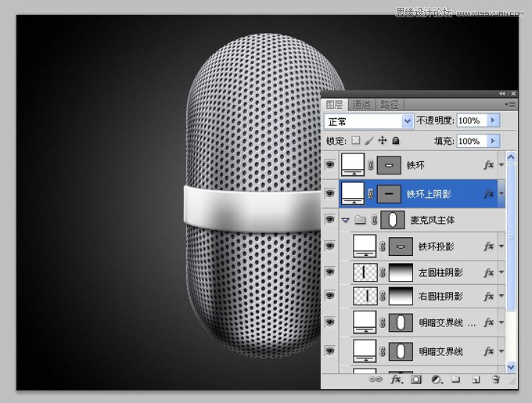
Task: Click the 麦克风主体 group mask thumbnail
Action: [x=393, y=220]
